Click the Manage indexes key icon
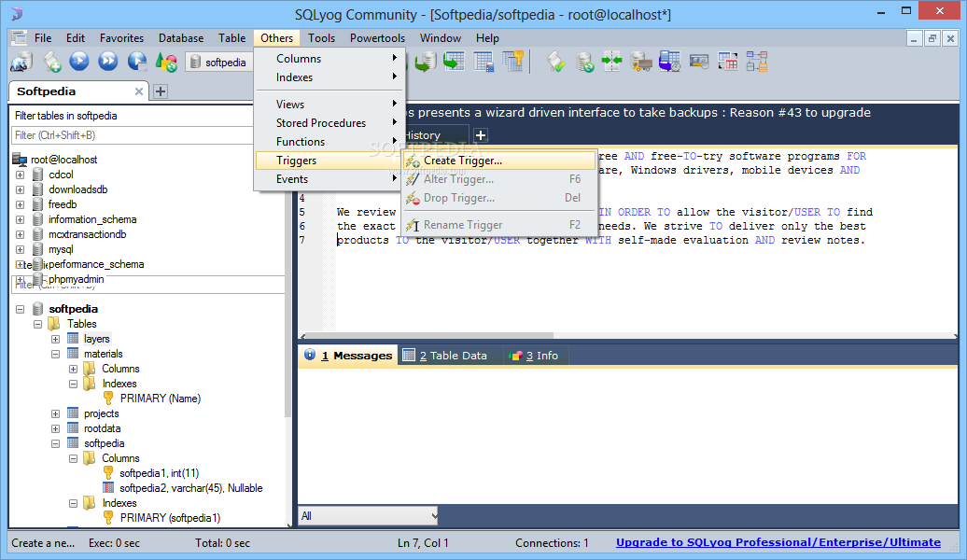 click(x=513, y=61)
